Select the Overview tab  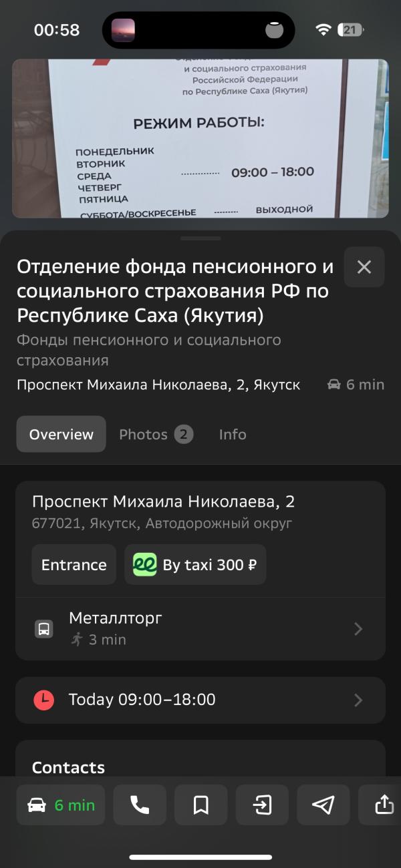(x=61, y=435)
